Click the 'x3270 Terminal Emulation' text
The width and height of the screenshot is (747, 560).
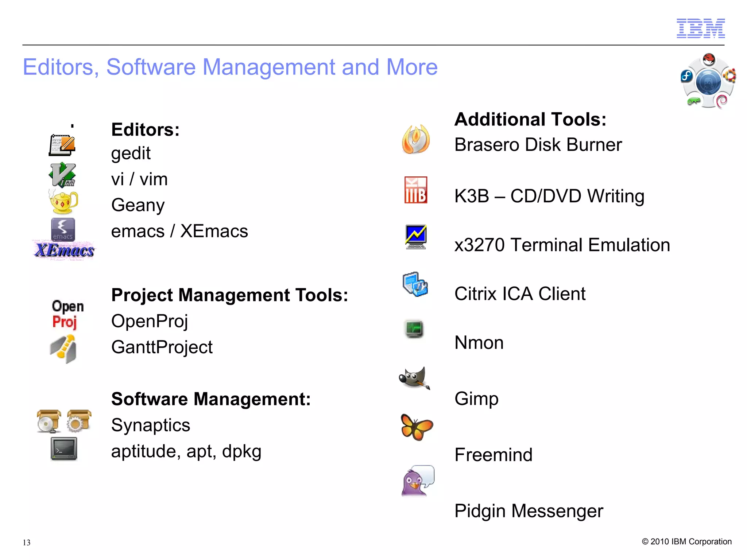pyautogui.click(x=562, y=245)
